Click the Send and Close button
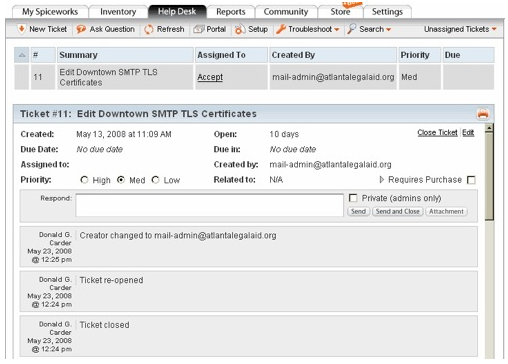The height and width of the screenshot is (364, 508). click(x=398, y=211)
